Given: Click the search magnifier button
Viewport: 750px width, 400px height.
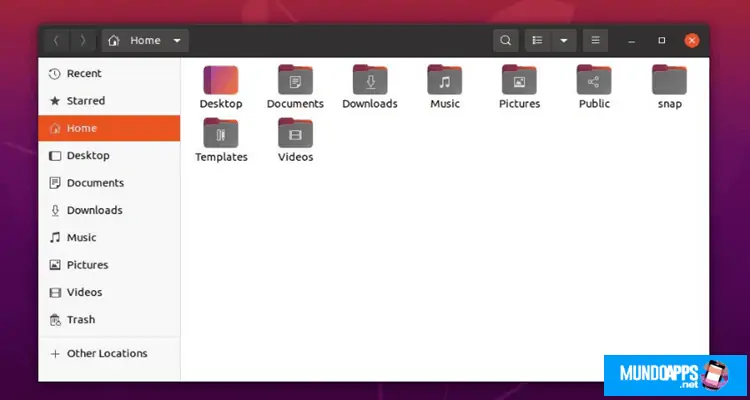Looking at the screenshot, I should click(x=506, y=41).
